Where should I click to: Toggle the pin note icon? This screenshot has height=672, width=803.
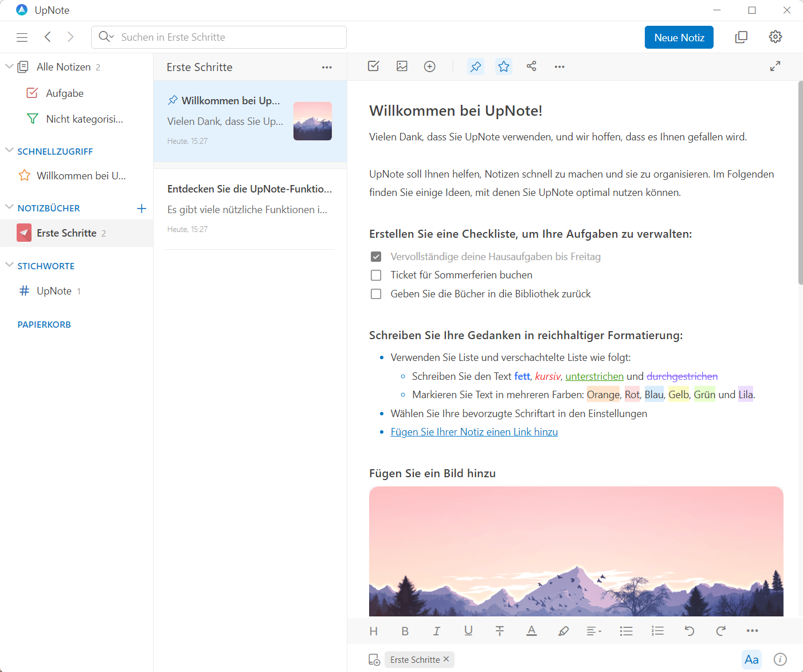point(476,66)
